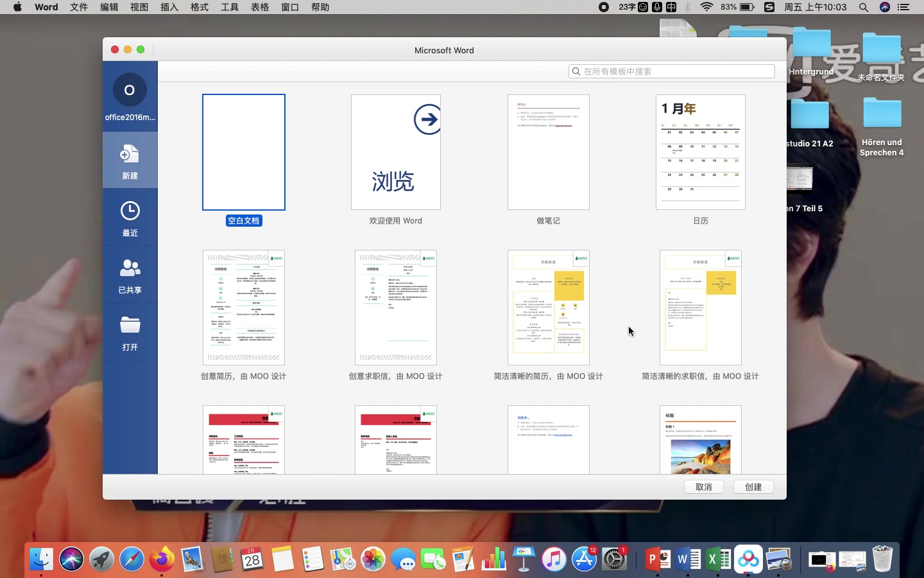
Task: Select 简洁清晰的简历 MOO template
Action: pyautogui.click(x=549, y=308)
